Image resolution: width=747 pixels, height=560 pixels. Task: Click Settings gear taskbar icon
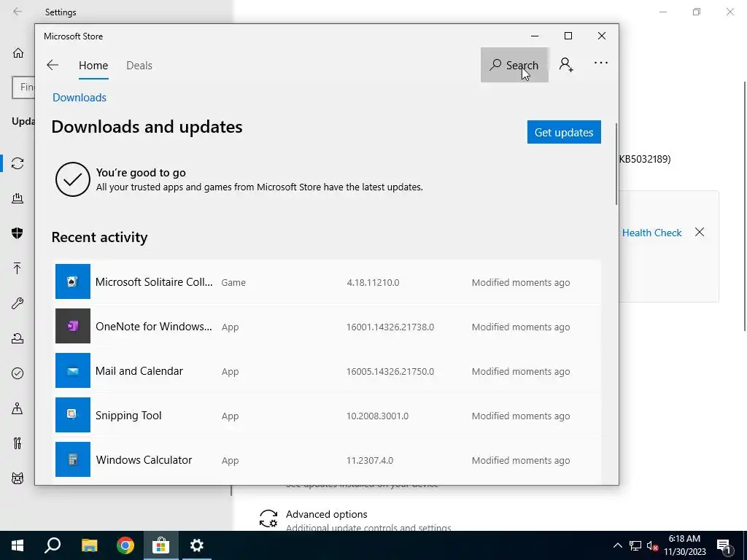coord(197,545)
